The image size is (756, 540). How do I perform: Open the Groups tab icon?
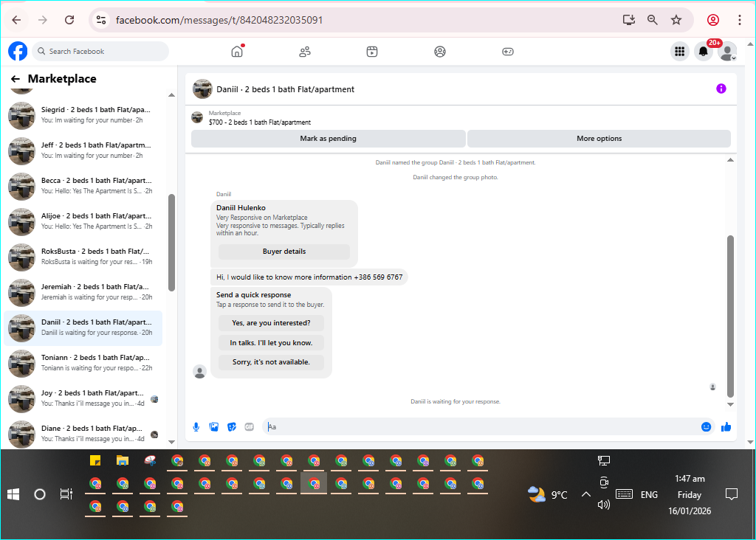coord(440,52)
